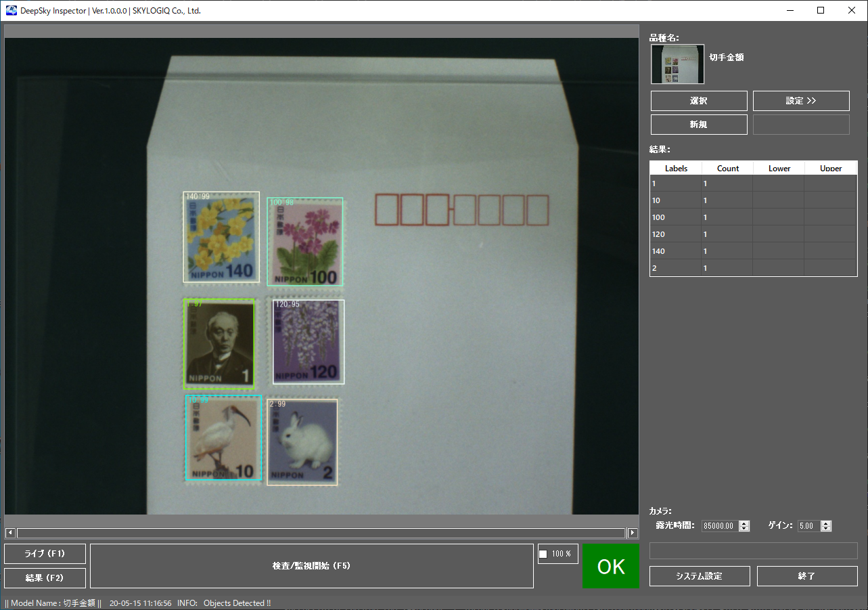Click the image horizontal scrollbar track
868x610 pixels.
(x=321, y=533)
